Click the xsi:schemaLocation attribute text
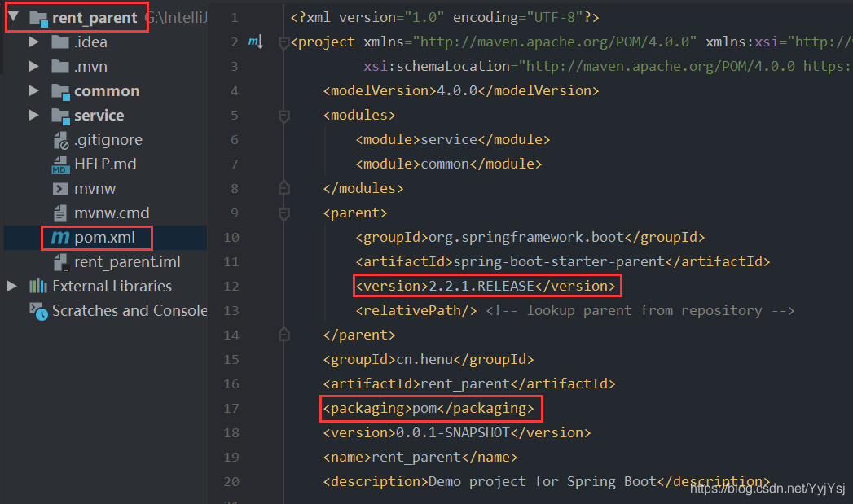853x504 pixels. click(x=437, y=66)
